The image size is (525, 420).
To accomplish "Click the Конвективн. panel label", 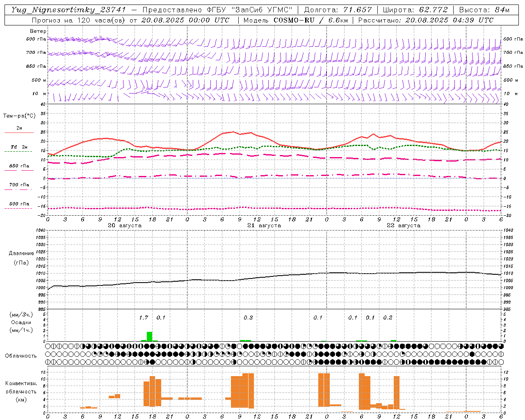I will pos(21,383).
